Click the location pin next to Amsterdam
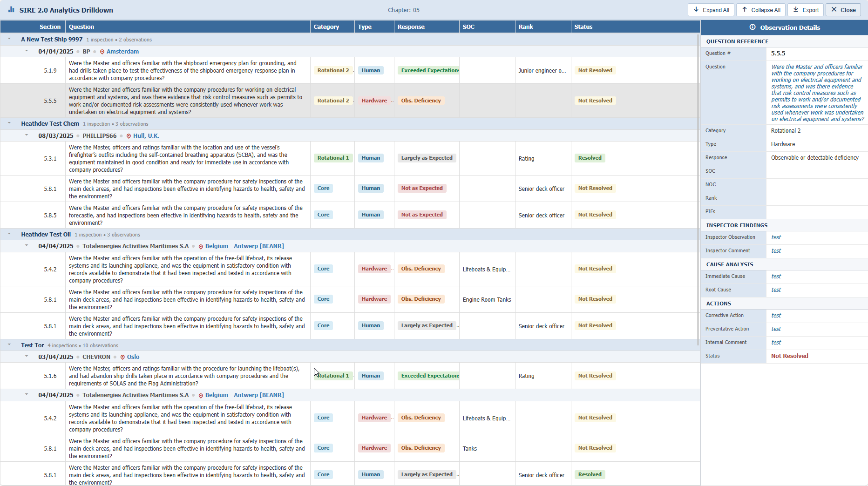Viewport: 868px width, 486px height. (102, 52)
